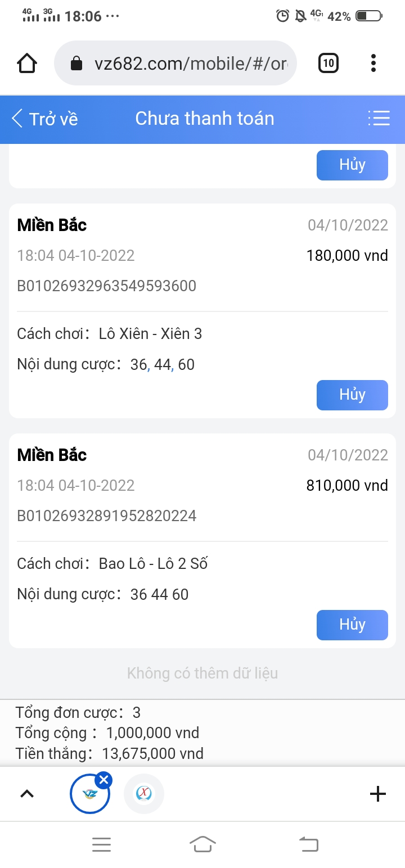Switch to the second tab thumbnail icon
Viewport: 405px width, 868px height.
coord(144,794)
